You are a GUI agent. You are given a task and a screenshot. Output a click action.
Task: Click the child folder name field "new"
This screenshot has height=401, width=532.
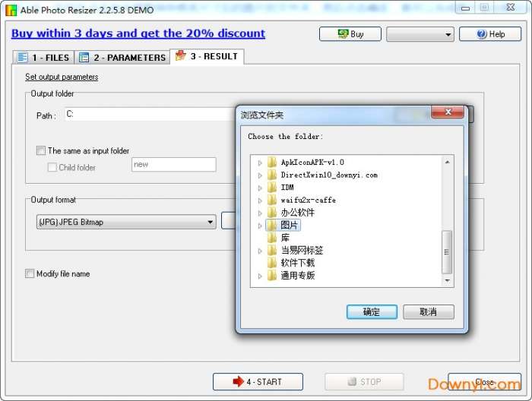point(174,164)
